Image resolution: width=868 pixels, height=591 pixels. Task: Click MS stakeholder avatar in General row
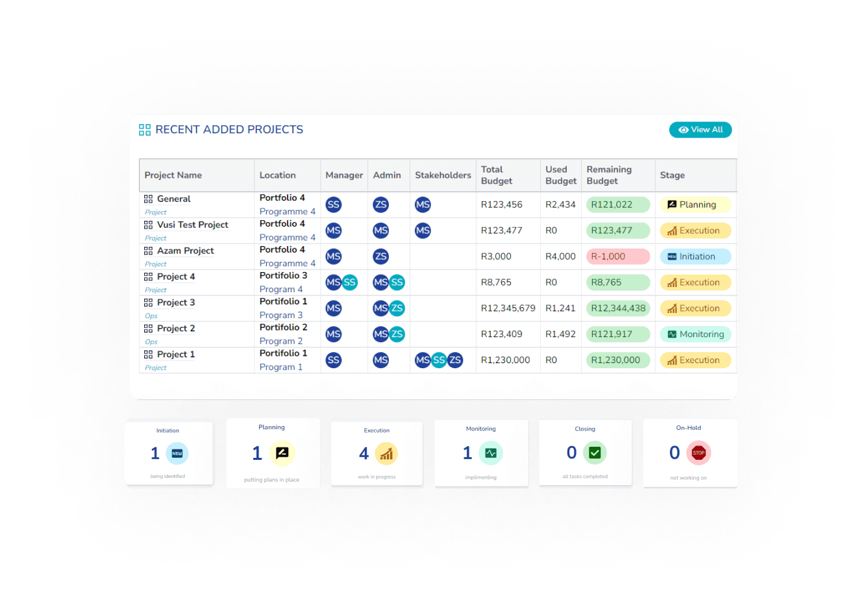423,205
